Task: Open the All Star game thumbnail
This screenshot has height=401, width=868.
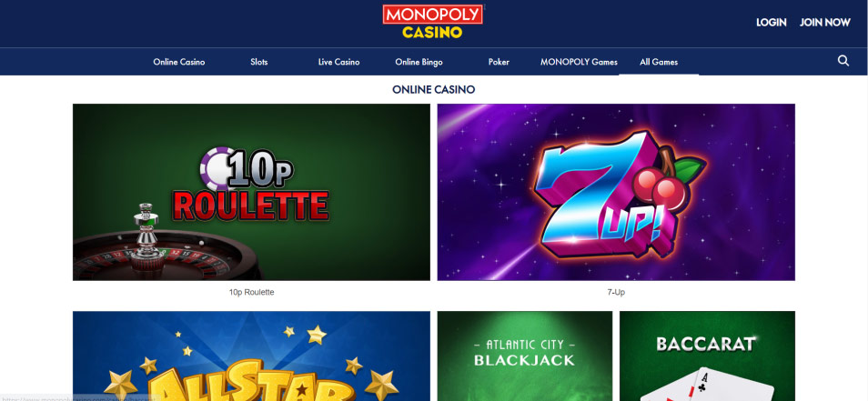Action: 251,356
